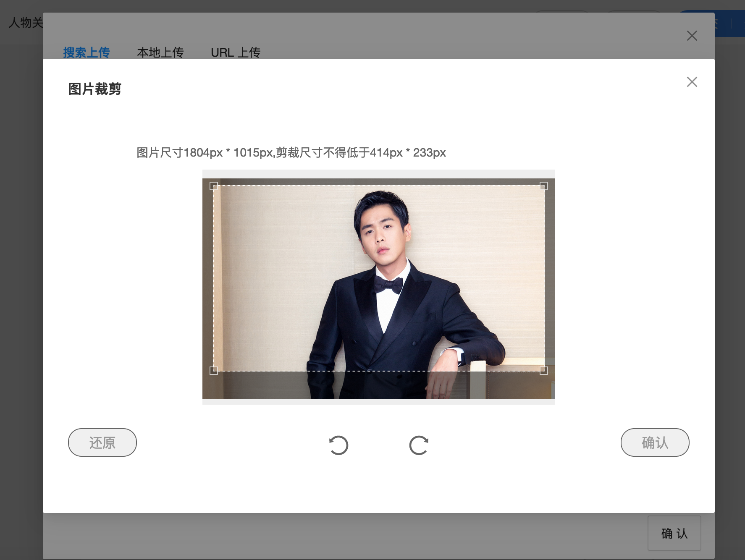This screenshot has width=745, height=560.
Task: Switch to 搜索上传 tab
Action: point(87,52)
